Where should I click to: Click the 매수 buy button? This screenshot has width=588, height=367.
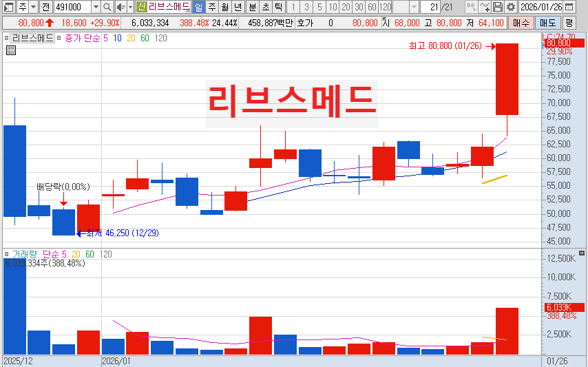pos(521,23)
